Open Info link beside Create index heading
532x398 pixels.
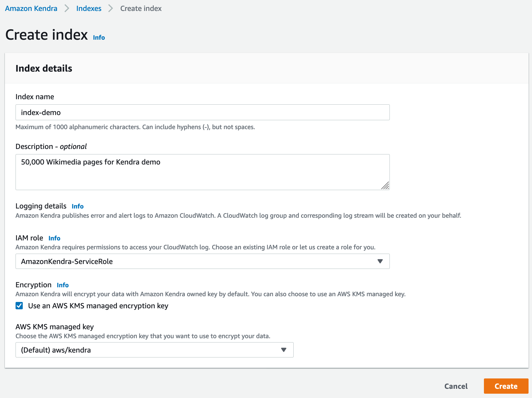(x=99, y=37)
